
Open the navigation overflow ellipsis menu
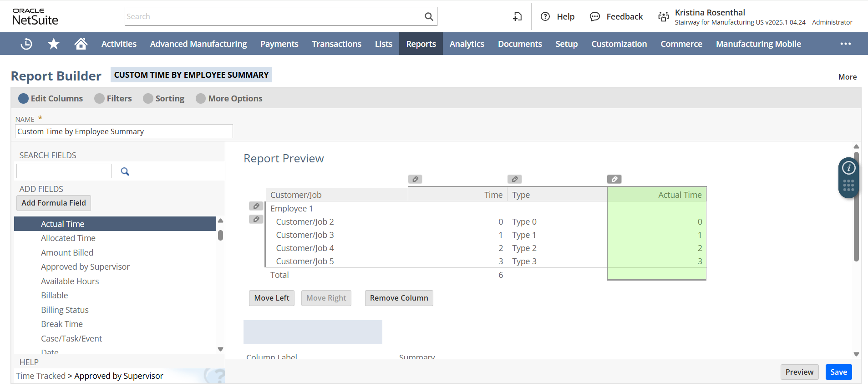tap(846, 44)
